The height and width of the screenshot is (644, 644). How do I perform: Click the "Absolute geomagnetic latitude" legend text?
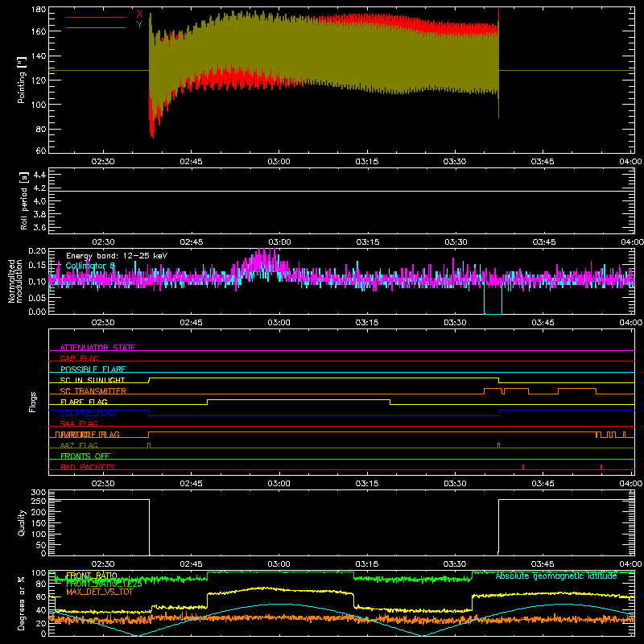tap(556, 576)
